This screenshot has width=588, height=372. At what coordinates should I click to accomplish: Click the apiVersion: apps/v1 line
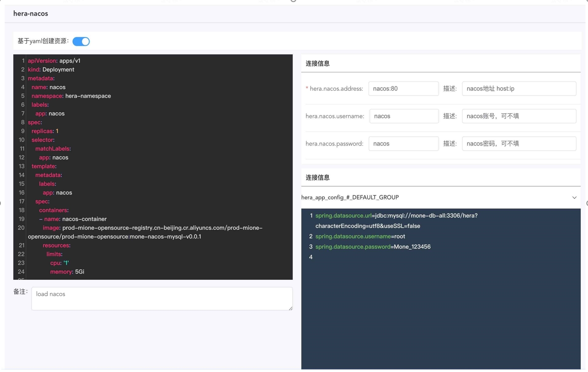coord(54,61)
